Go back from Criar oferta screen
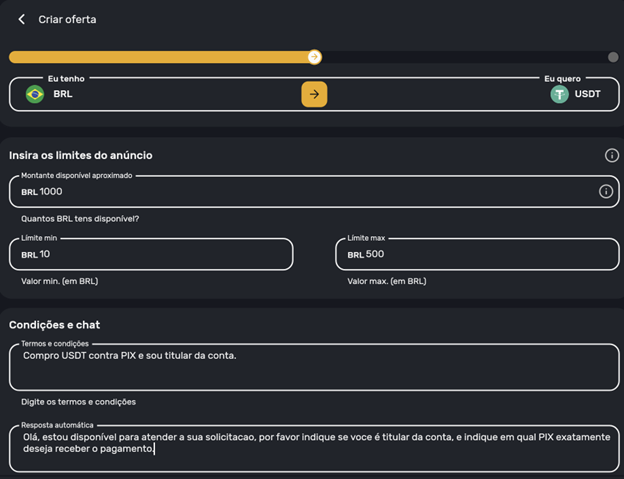 [x=22, y=19]
